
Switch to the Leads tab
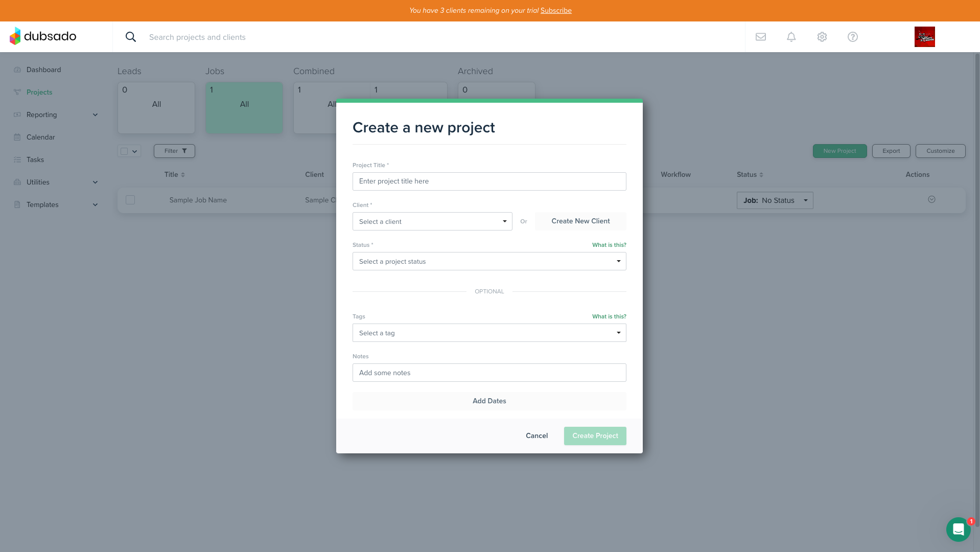pyautogui.click(x=156, y=107)
